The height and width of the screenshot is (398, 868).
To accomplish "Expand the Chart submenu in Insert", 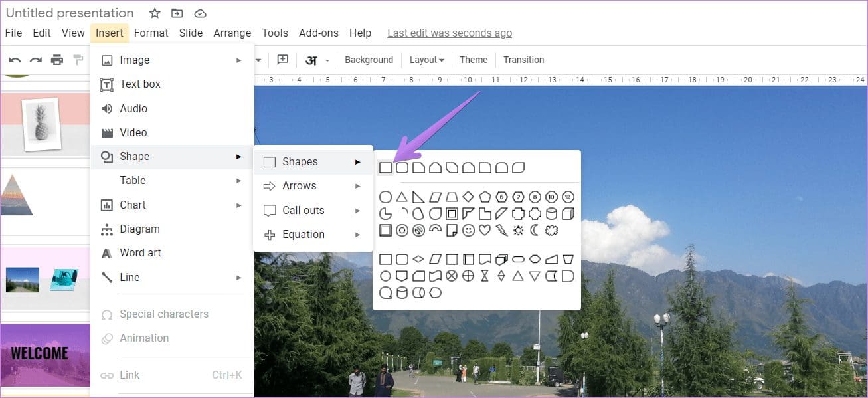I will 172,205.
